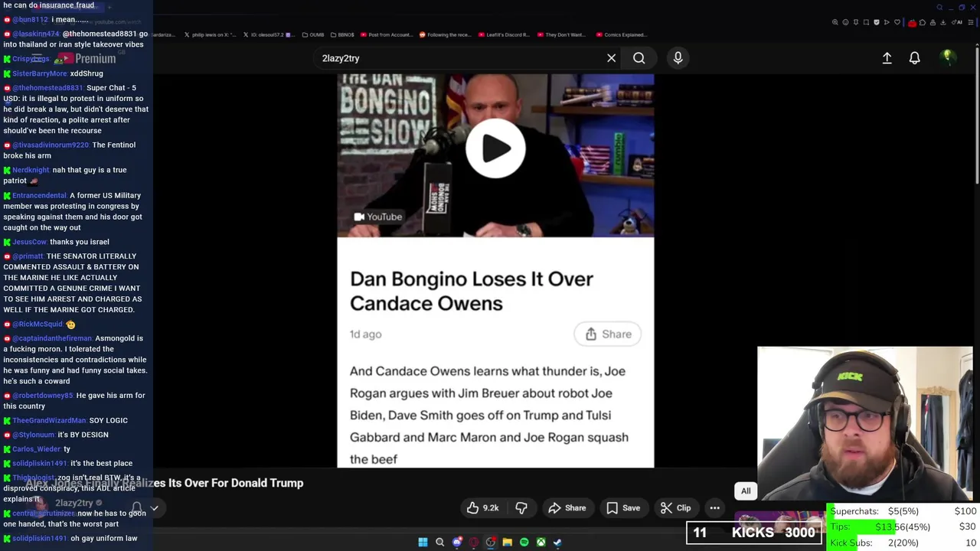Click the YouTube label on video thumbnail
Image resolution: width=980 pixels, height=551 pixels.
coord(378,217)
